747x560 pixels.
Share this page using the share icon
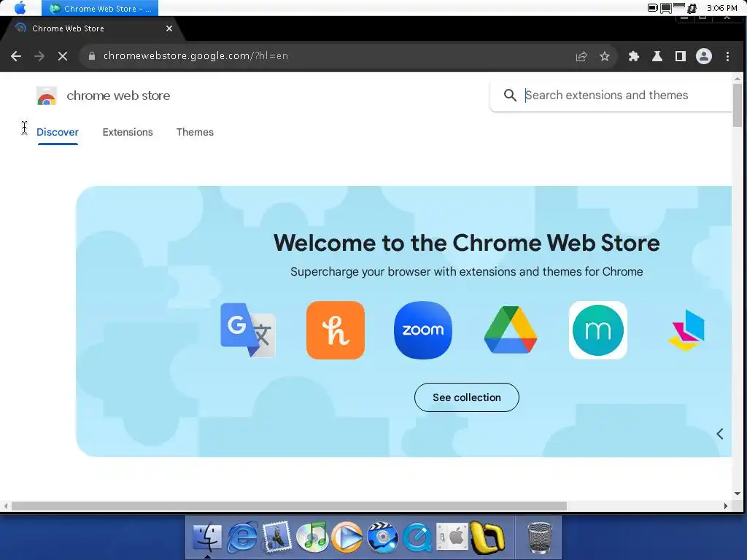click(581, 56)
